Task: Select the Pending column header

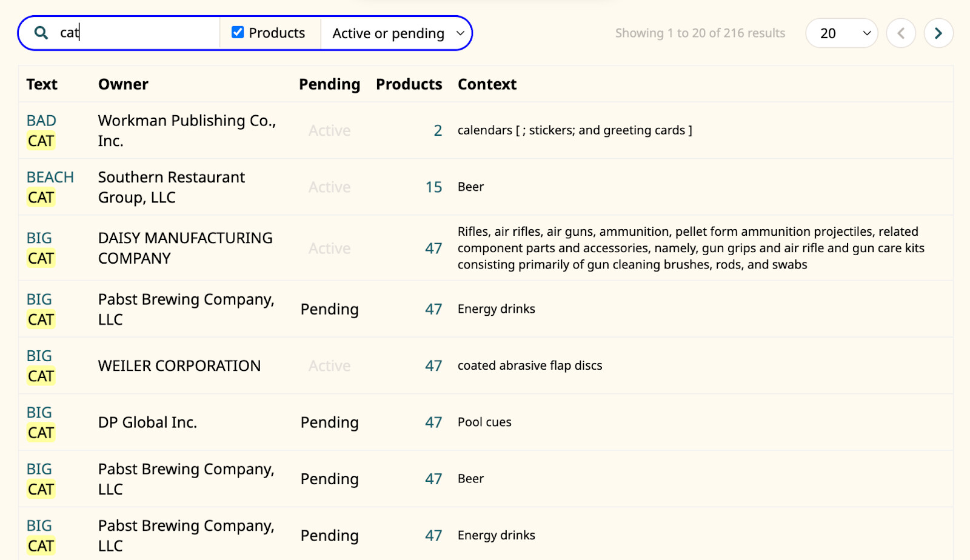Action: coord(329,84)
